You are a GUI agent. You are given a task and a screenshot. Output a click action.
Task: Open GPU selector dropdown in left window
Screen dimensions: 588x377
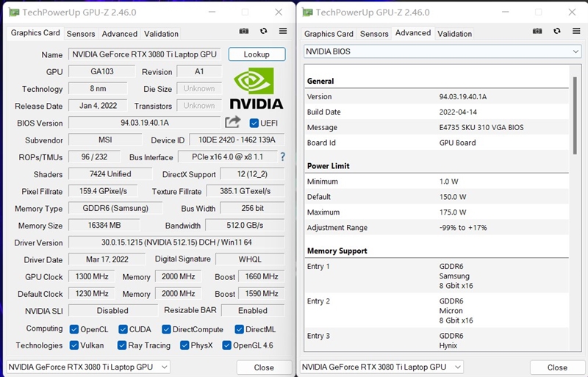click(88, 367)
